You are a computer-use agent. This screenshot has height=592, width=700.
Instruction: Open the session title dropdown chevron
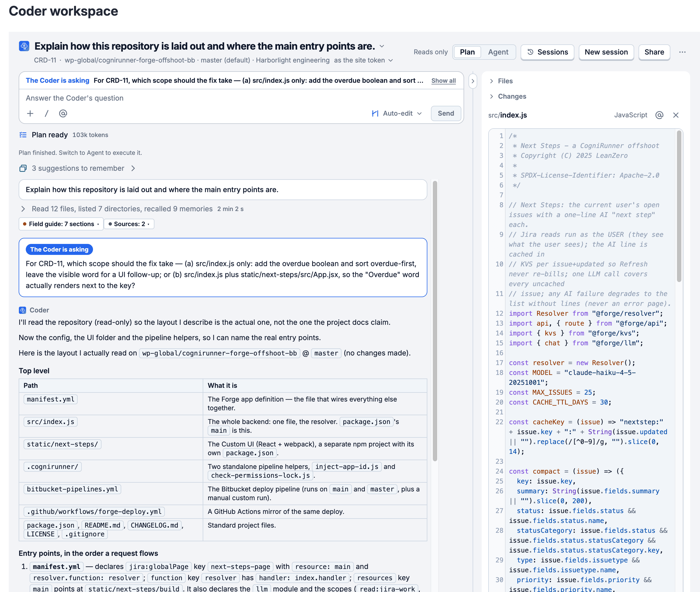[382, 46]
